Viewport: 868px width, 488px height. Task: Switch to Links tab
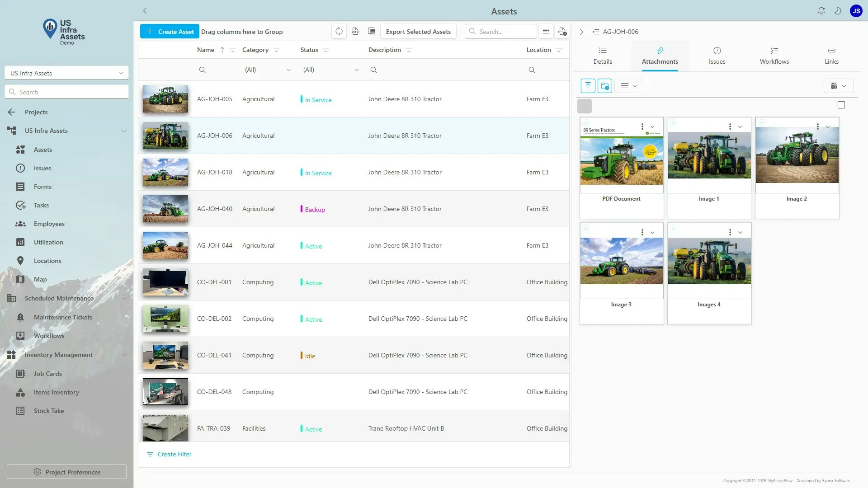coord(831,56)
